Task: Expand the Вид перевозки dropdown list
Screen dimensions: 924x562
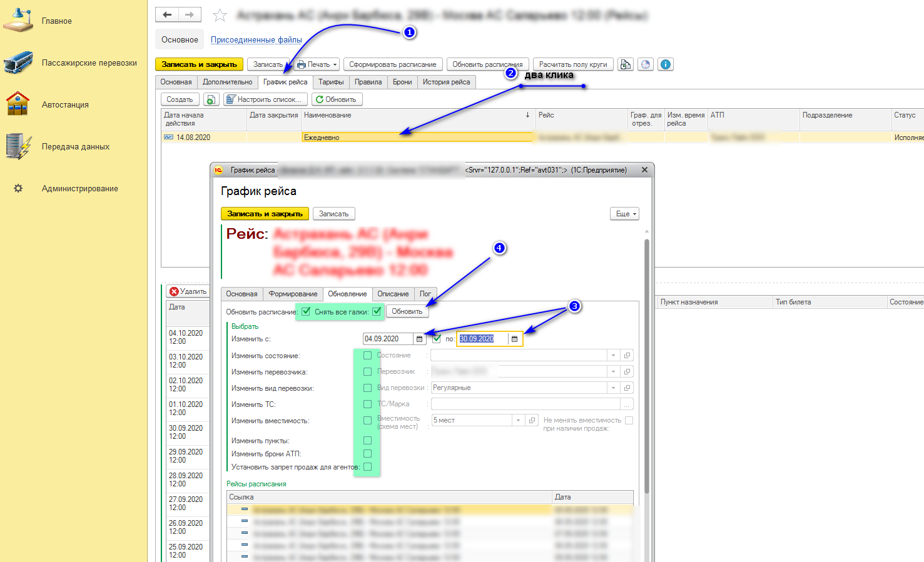Action: pyautogui.click(x=613, y=388)
